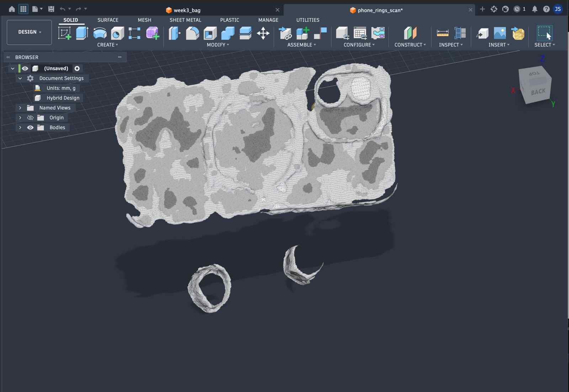Show the hidden Origin folder
The width and height of the screenshot is (569, 392).
point(30,118)
